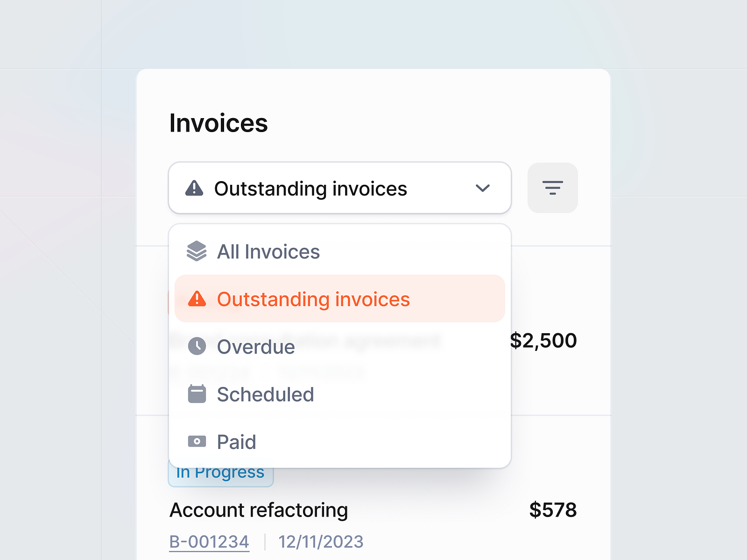Click the $578 invoice amount
This screenshot has width=747, height=560.
point(553,509)
